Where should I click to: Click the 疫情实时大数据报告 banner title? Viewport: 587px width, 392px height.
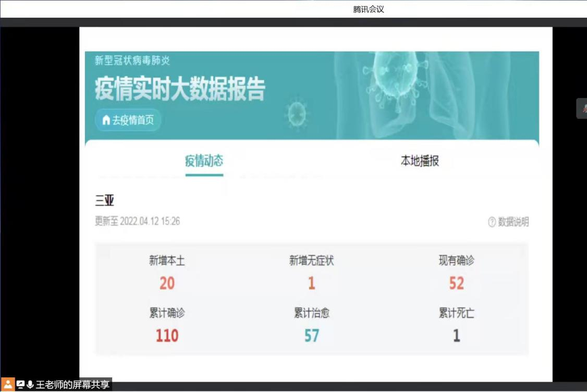pyautogui.click(x=180, y=89)
